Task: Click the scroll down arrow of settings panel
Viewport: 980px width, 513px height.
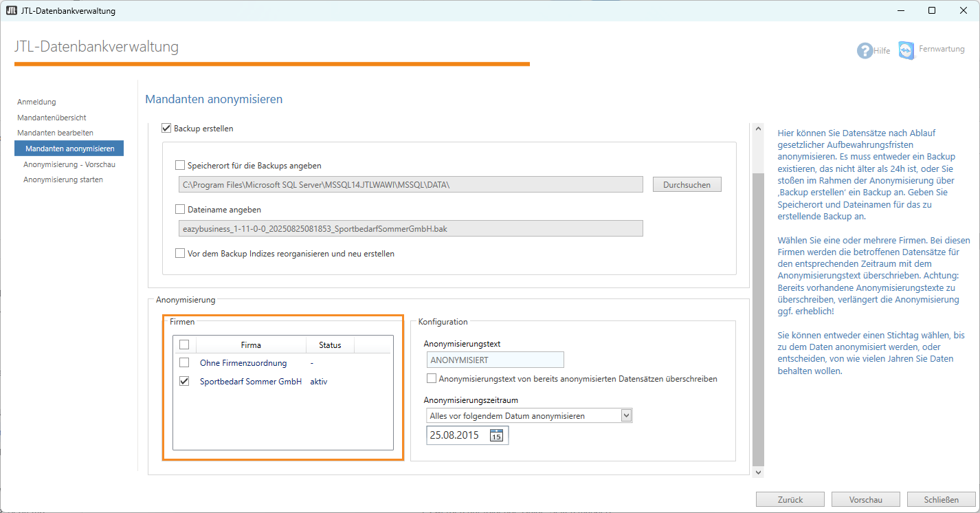Action: [758, 472]
